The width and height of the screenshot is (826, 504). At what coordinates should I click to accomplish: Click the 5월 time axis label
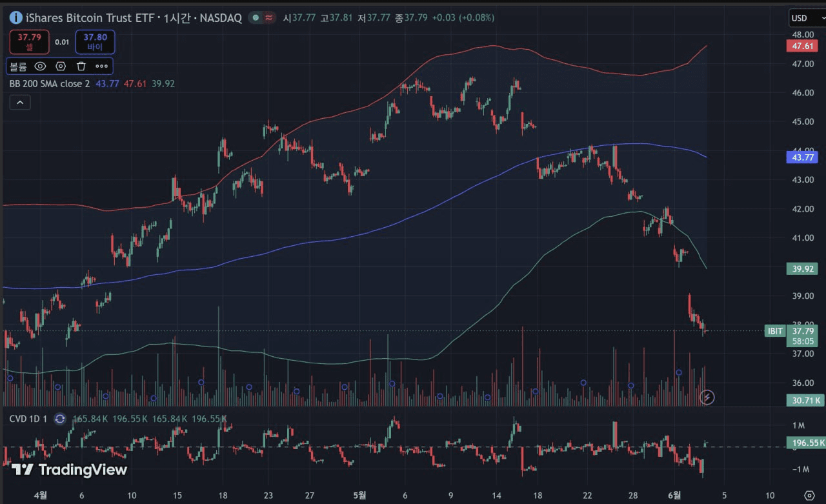(x=359, y=495)
